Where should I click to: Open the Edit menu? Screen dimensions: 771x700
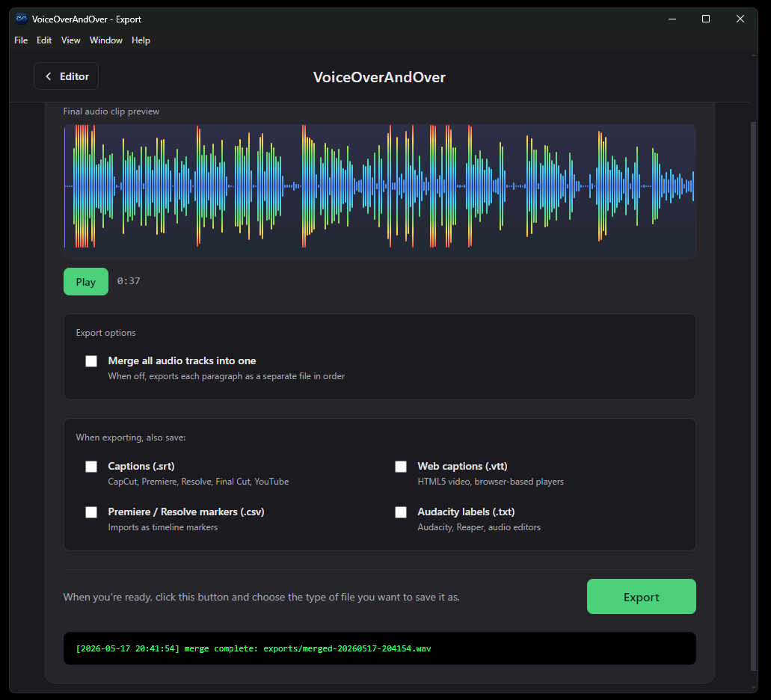coord(44,40)
